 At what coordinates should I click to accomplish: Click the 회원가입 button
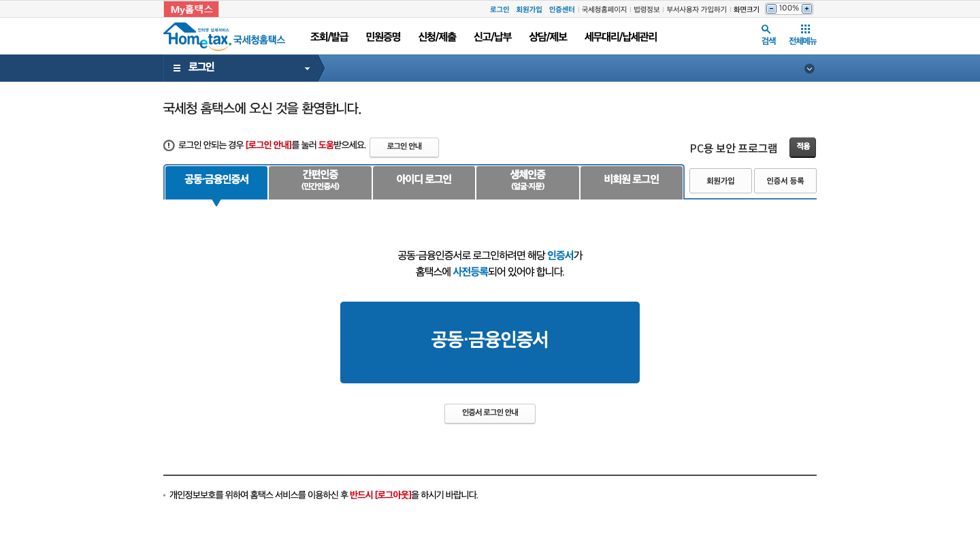tap(720, 180)
